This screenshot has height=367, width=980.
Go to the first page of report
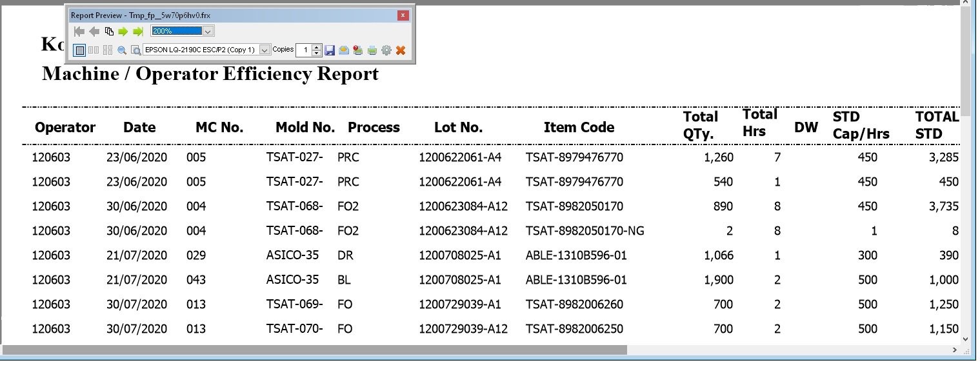click(79, 32)
